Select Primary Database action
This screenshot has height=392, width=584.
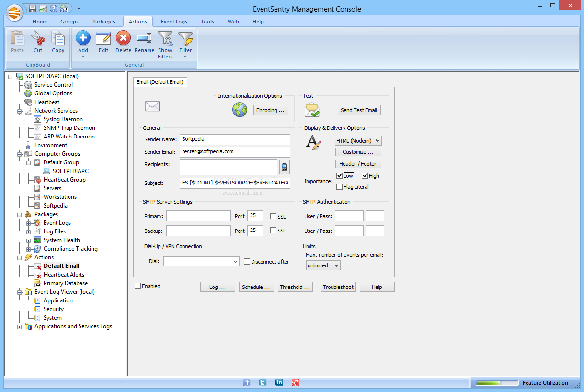click(x=66, y=283)
